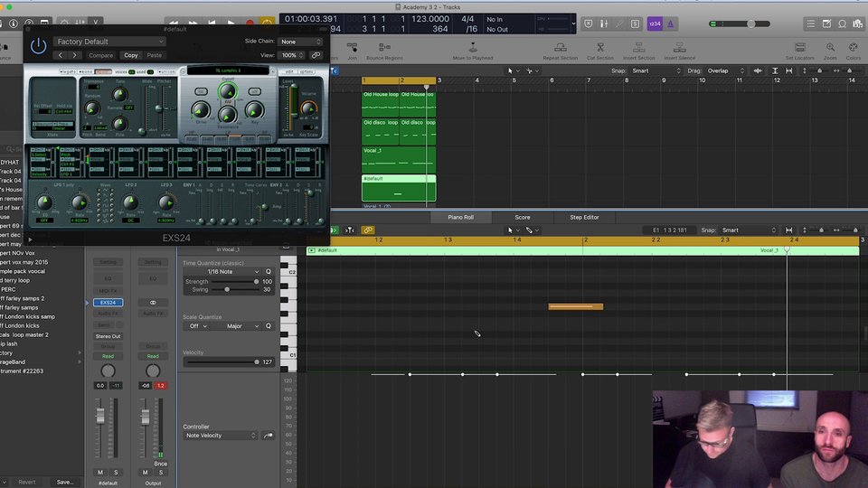Click Time Quantize Q button
Viewport: 868px width, 488px height.
click(x=269, y=272)
